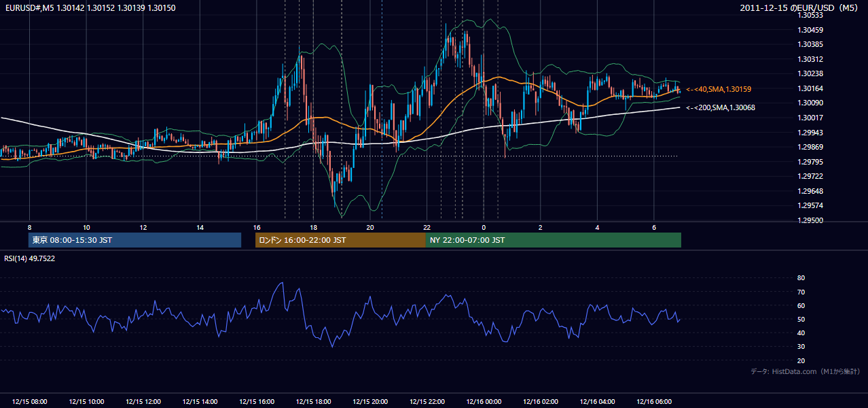Click RSI scale value 50
Screen dimensions: 868x408
tap(801, 319)
